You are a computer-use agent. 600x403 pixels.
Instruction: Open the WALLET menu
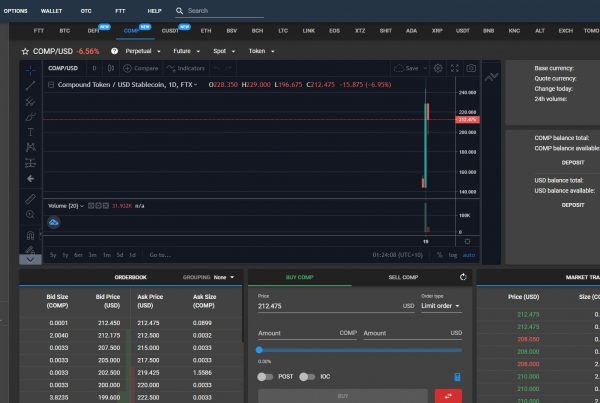pyautogui.click(x=51, y=11)
